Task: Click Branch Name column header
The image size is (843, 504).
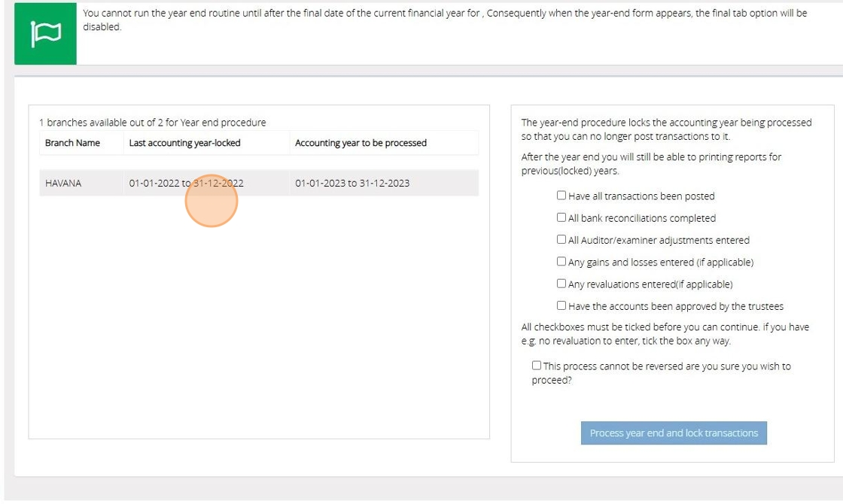Action: coord(72,143)
